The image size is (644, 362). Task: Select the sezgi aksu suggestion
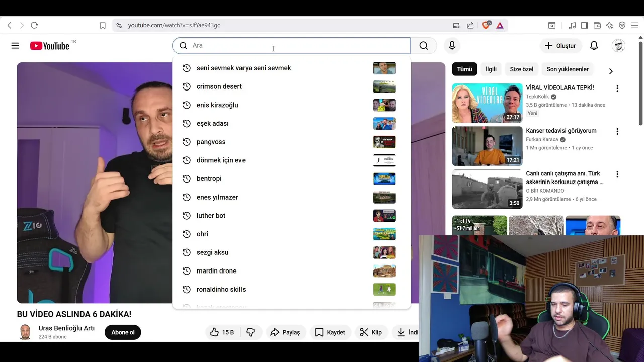pos(291,252)
